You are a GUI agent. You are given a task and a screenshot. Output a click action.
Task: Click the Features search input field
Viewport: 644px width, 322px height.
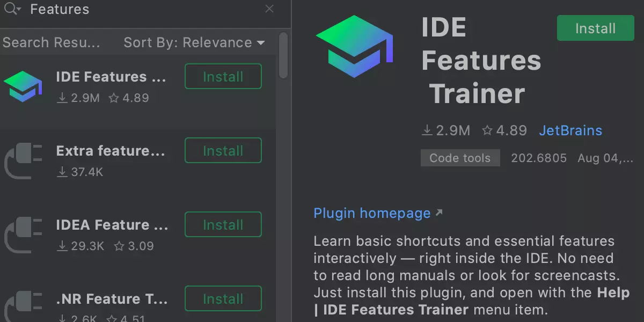point(145,9)
